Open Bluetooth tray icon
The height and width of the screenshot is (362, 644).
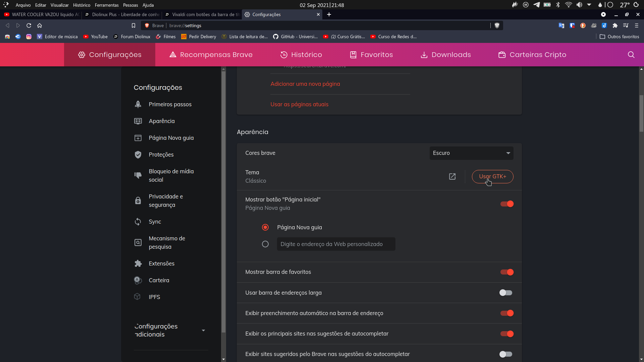click(558, 5)
